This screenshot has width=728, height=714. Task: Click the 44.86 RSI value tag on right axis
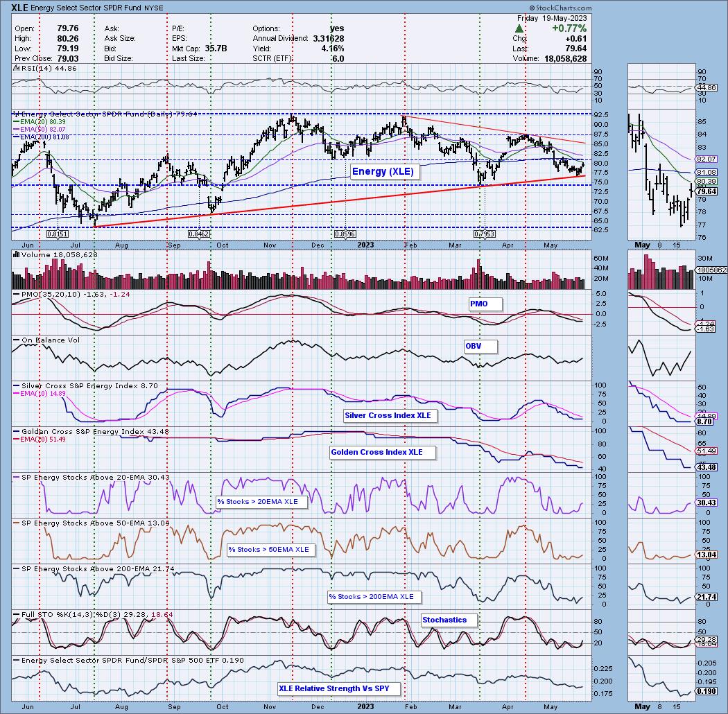pos(707,88)
